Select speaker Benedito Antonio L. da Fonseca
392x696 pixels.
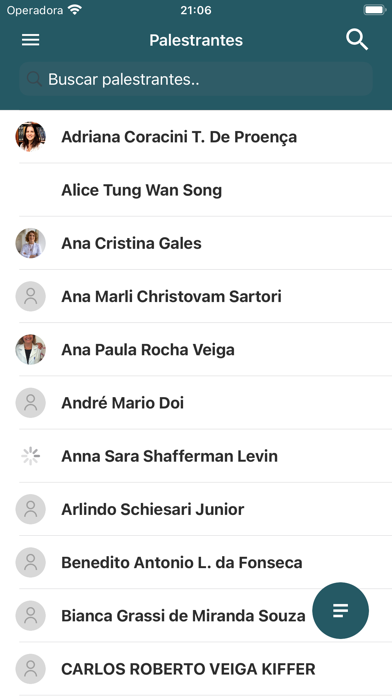coord(196,562)
